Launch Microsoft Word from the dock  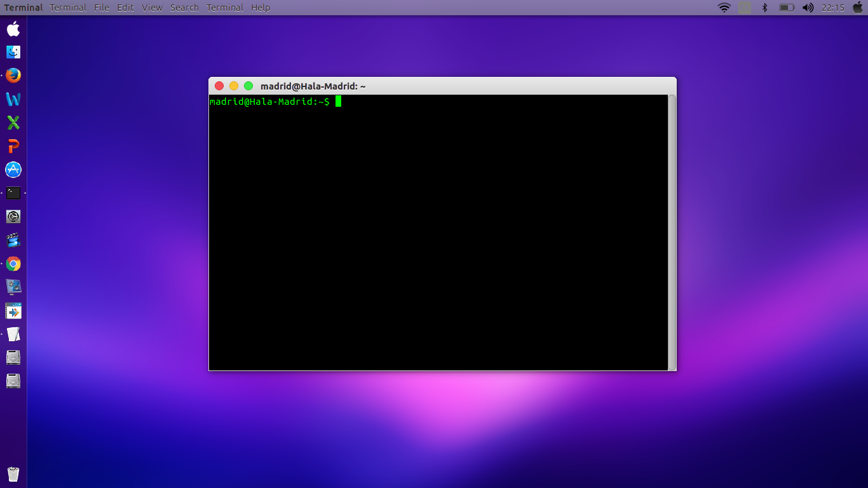coord(13,98)
